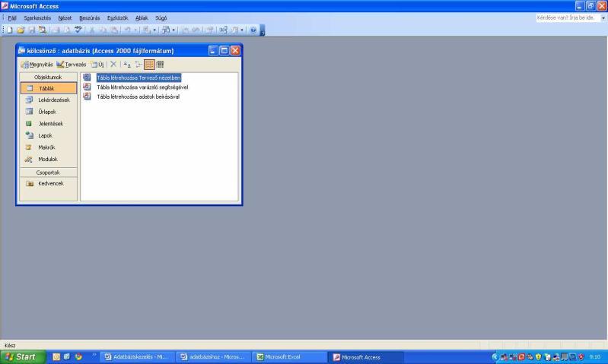Switch to Microsoft Excel taskbar button

coord(290,357)
